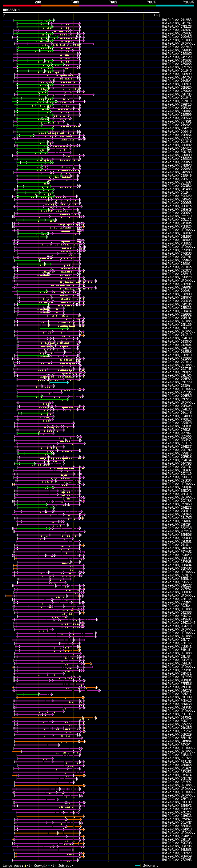Image resolution: width=197 pixels, height=868 pixels.
Task: Click the red 20% identity legend segment
Action: (22, 6)
